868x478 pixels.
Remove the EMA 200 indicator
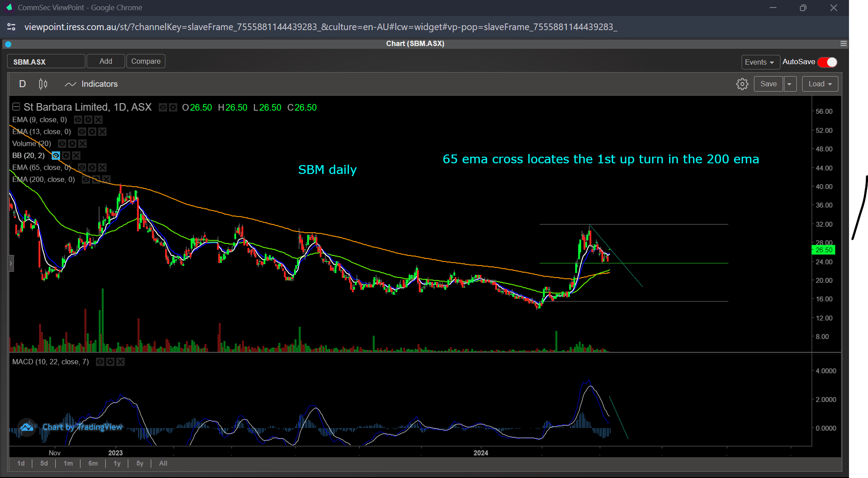click(x=106, y=179)
